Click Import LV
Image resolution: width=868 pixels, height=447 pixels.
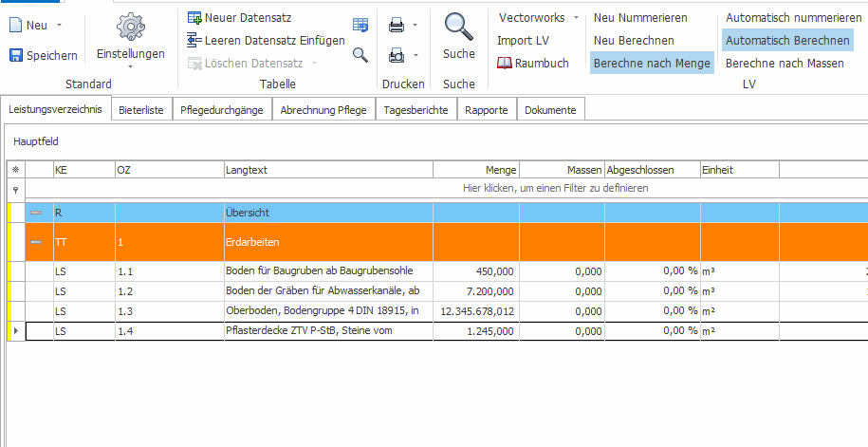(x=523, y=41)
